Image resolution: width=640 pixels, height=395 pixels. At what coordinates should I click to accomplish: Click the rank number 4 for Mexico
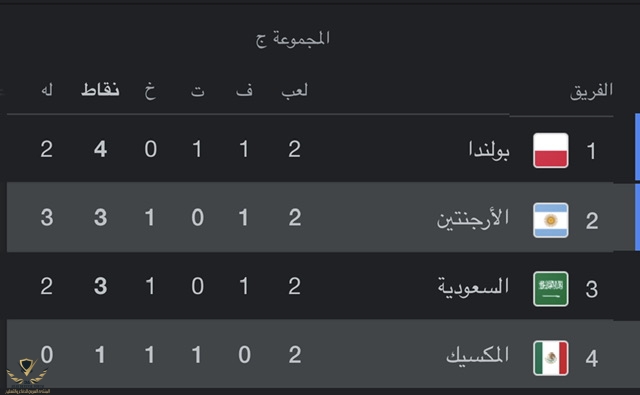coord(591,358)
